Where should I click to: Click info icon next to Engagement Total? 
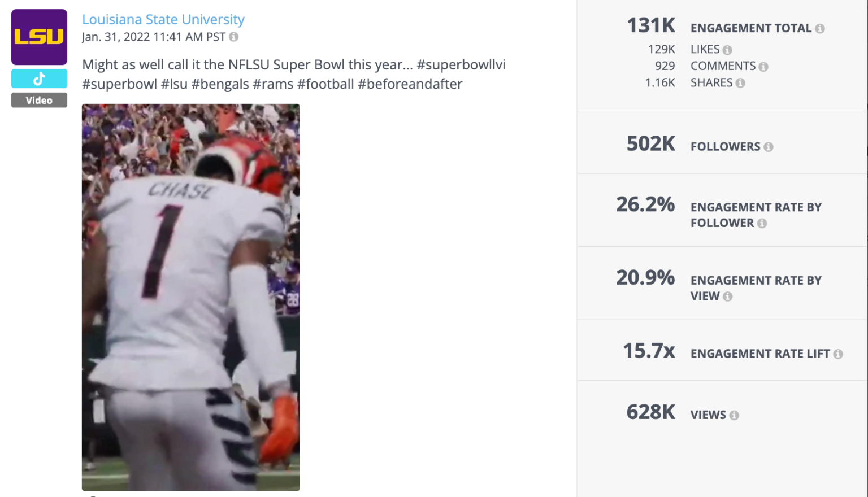820,28
